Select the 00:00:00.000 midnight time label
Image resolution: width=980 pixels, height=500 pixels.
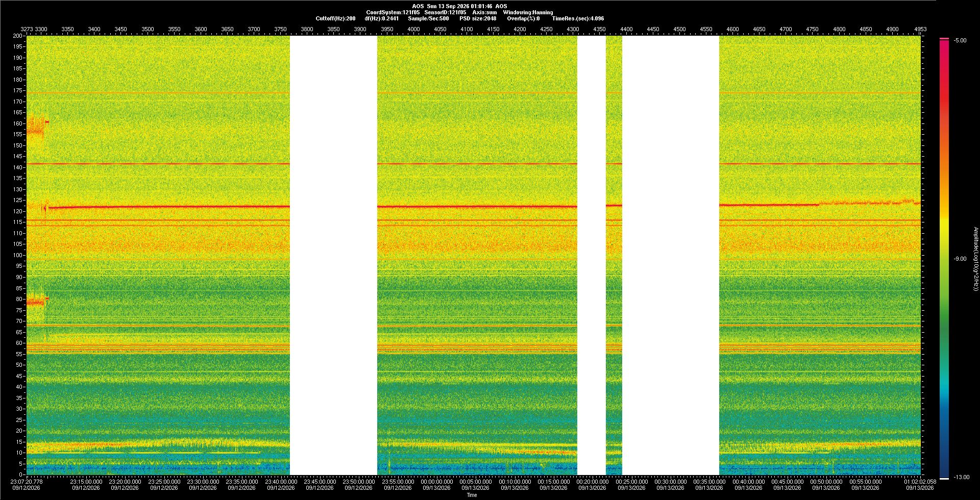point(436,482)
